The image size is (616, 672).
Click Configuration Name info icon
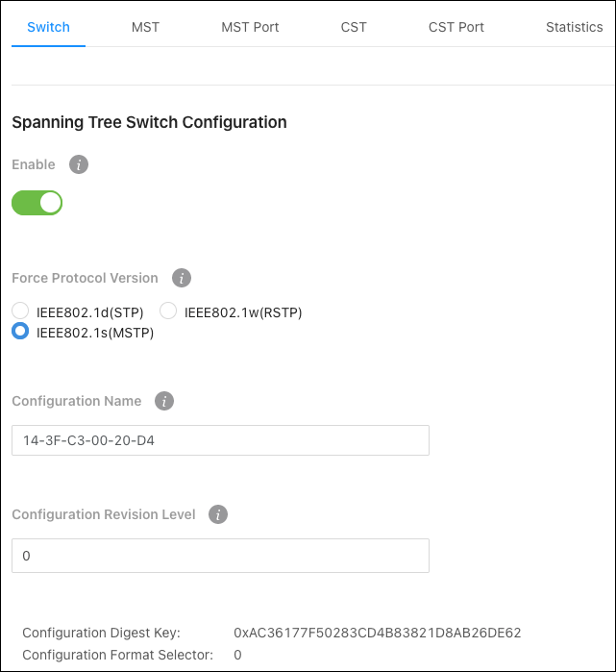(164, 401)
